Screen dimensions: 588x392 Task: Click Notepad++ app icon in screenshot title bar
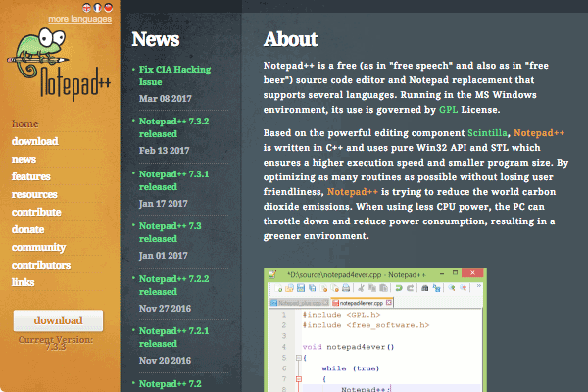tap(271, 274)
